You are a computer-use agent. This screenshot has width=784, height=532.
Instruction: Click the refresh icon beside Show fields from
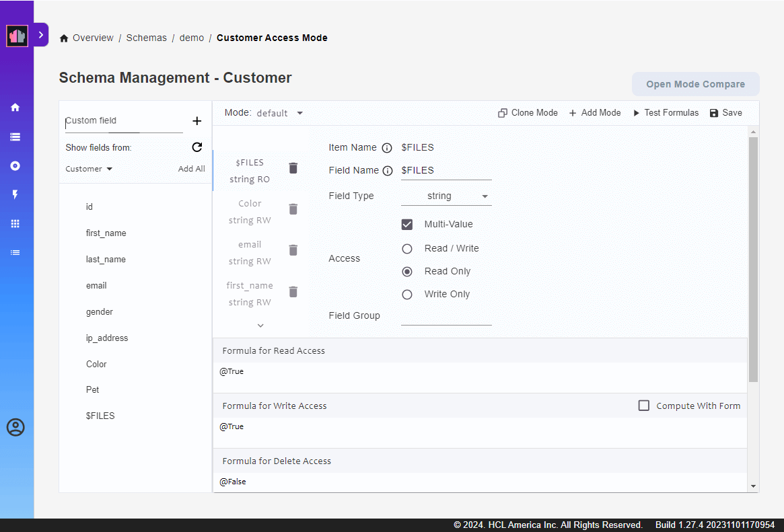(197, 147)
